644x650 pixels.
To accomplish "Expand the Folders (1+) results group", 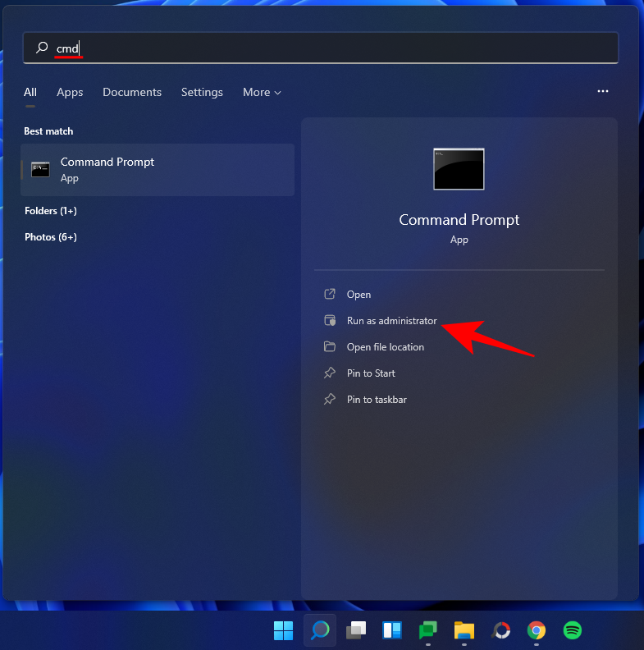I will (51, 211).
